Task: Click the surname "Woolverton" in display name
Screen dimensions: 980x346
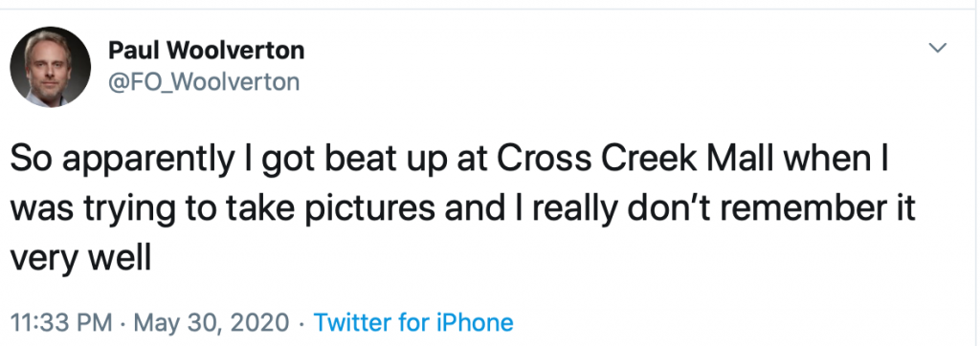Action: tap(241, 50)
